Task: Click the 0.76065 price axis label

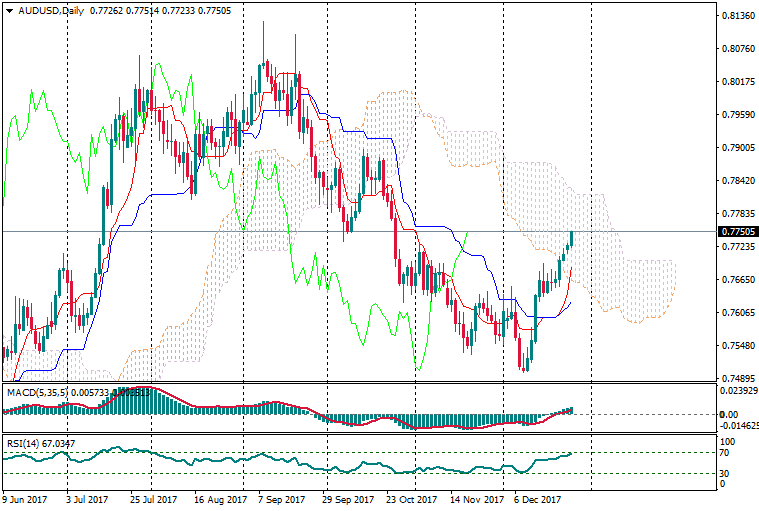Action: (737, 313)
